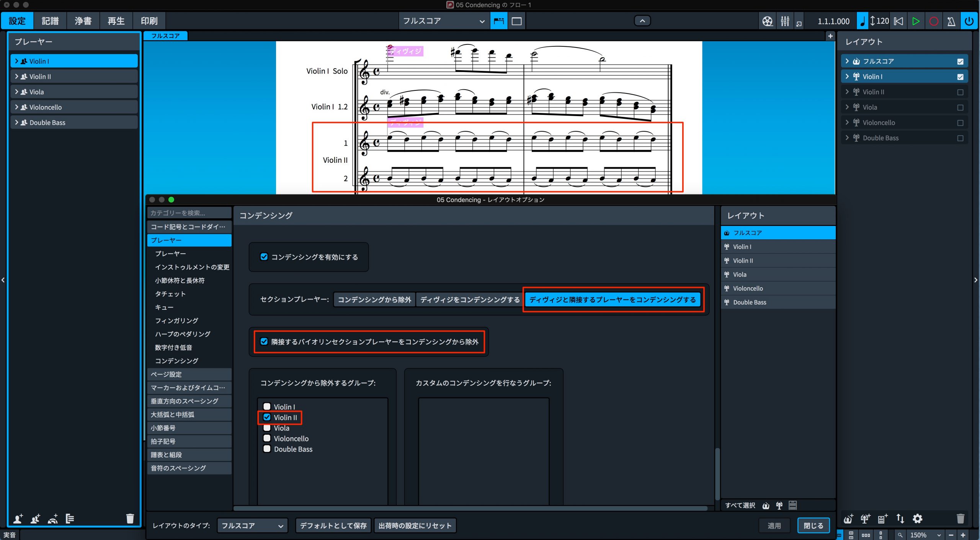Expand Viola player in Players panel
The height and width of the screenshot is (540, 980).
(16, 92)
